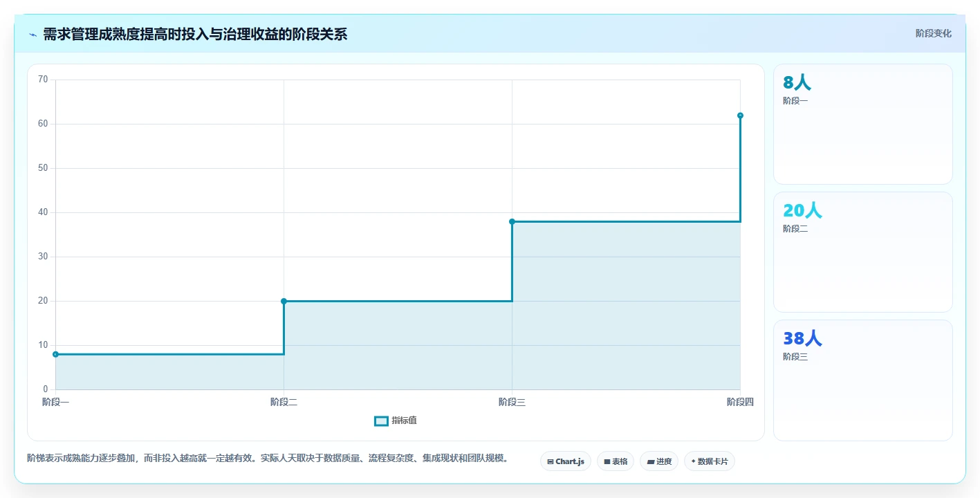The image size is (980, 498).
Task: Click the chart title 需求管理成熟度提高时投入与治理收益的阶段关系
Action: click(x=195, y=35)
